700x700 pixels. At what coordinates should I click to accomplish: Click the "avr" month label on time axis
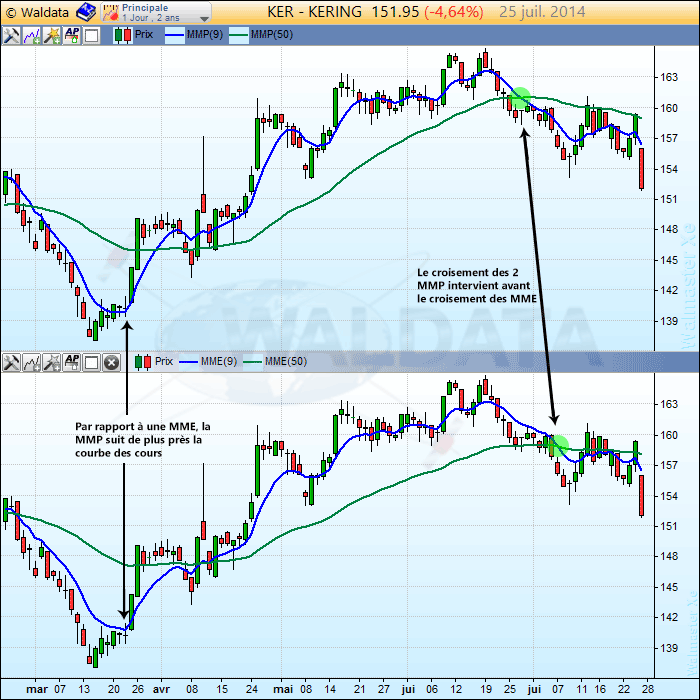coord(161,689)
